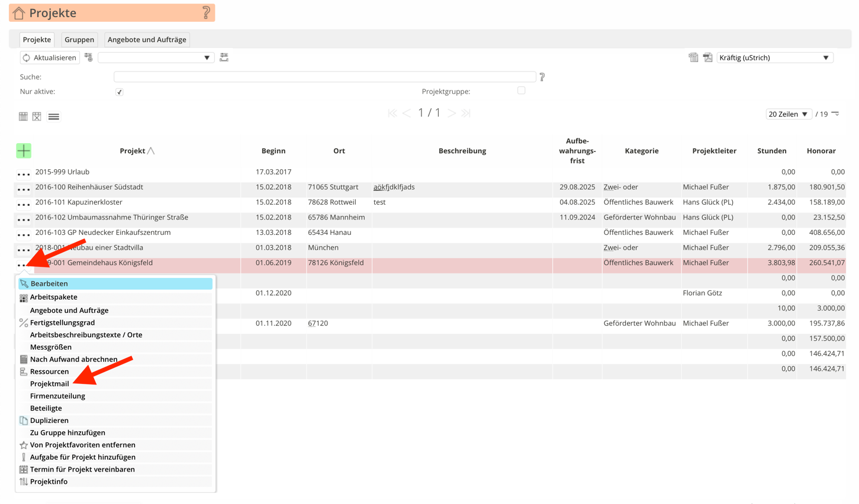Click the green plus to add a project
The image size is (859, 504).
[24, 150]
